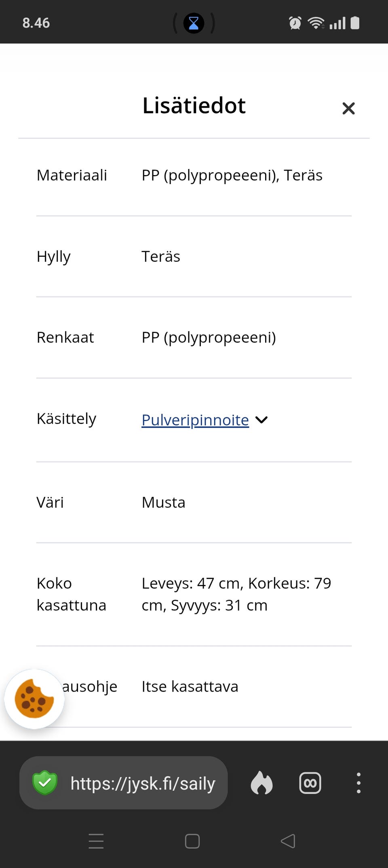Tap the status bar clock showing 8.46
The width and height of the screenshot is (388, 868).
pyautogui.click(x=35, y=23)
